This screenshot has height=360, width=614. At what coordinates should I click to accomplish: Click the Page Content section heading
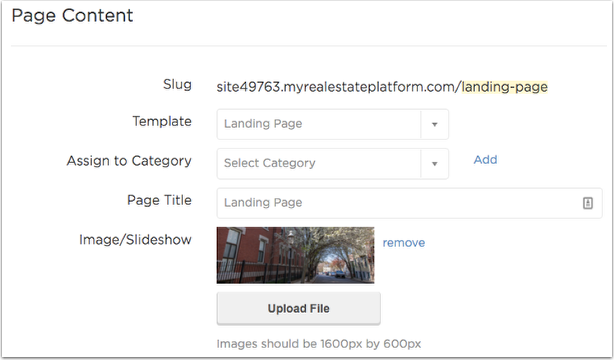(x=72, y=16)
